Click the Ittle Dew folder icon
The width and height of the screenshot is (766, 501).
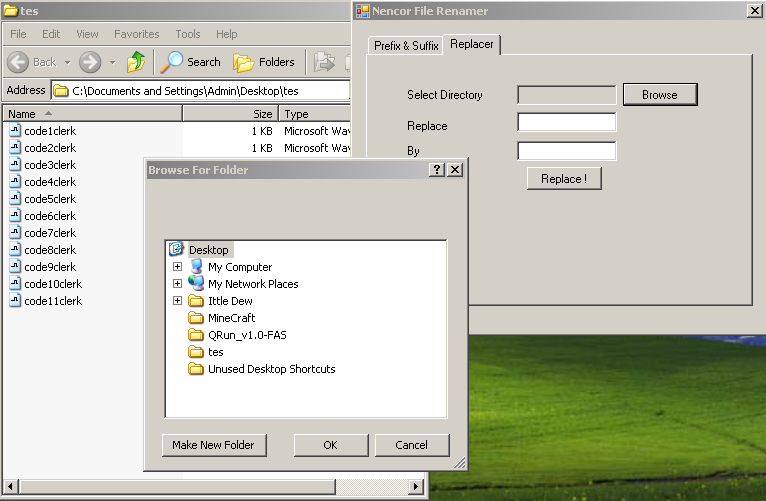[x=196, y=301]
